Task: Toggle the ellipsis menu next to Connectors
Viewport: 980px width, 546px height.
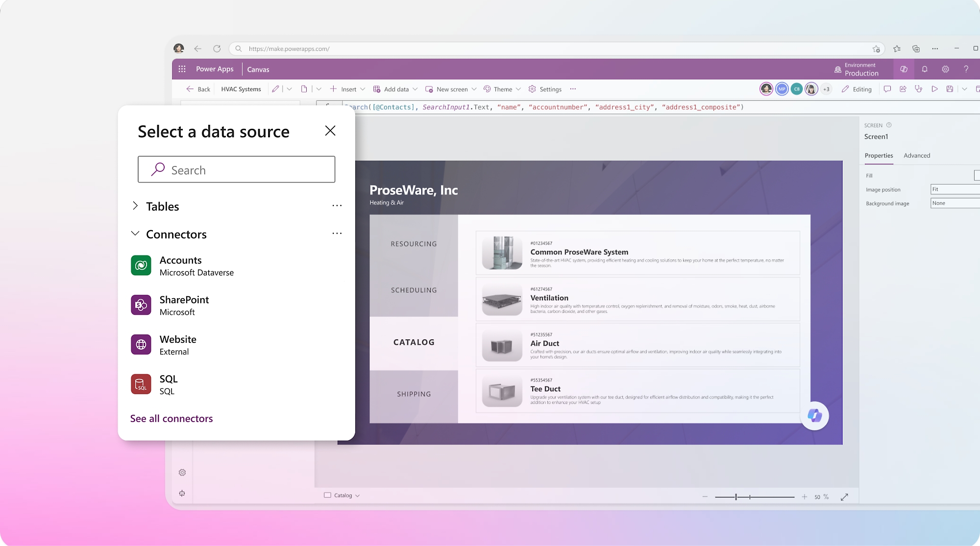Action: (x=336, y=234)
